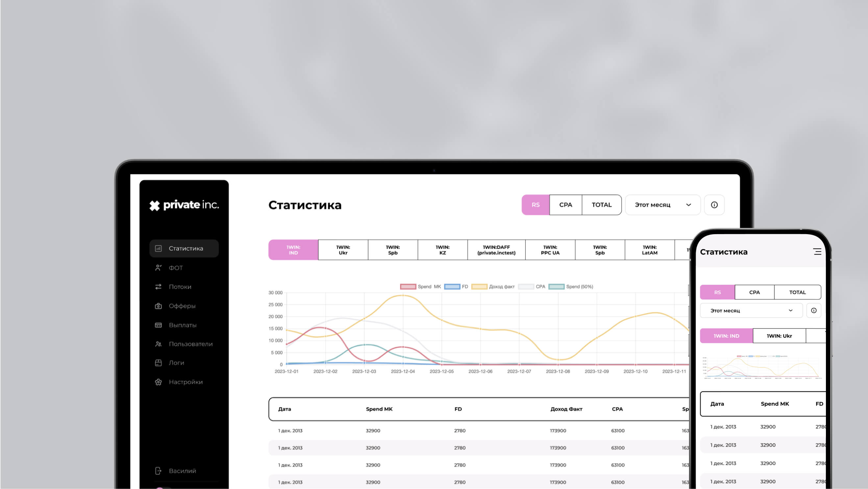Expand the Этот месяц period dropdown on desktop
868x489 pixels.
coord(663,205)
